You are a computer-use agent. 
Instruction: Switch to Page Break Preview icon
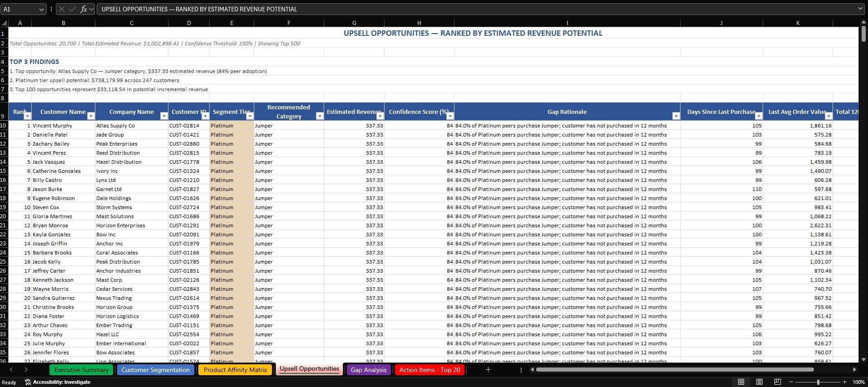click(777, 382)
